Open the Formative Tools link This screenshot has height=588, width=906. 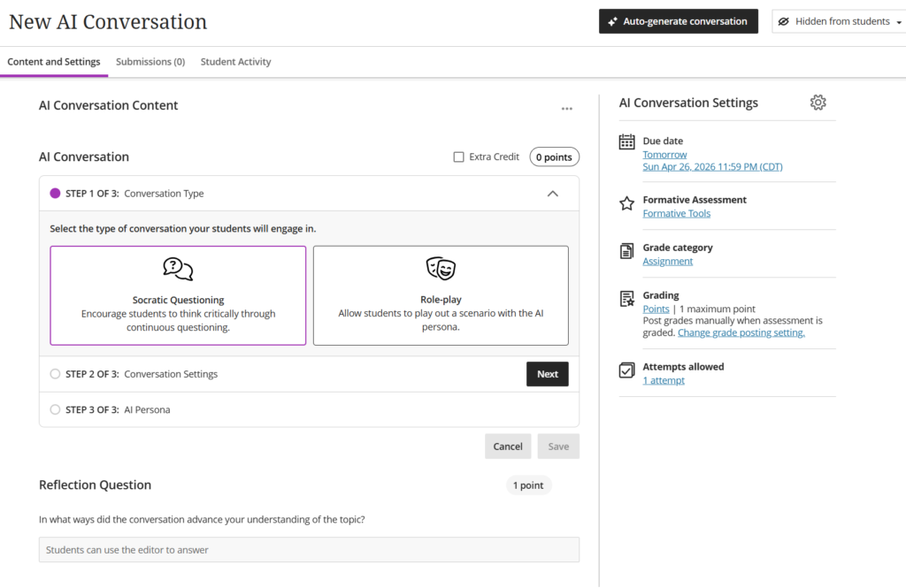click(x=677, y=214)
